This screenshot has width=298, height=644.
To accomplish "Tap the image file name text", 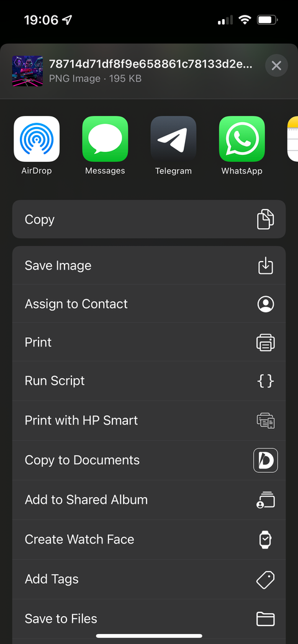I will pyautogui.click(x=151, y=64).
